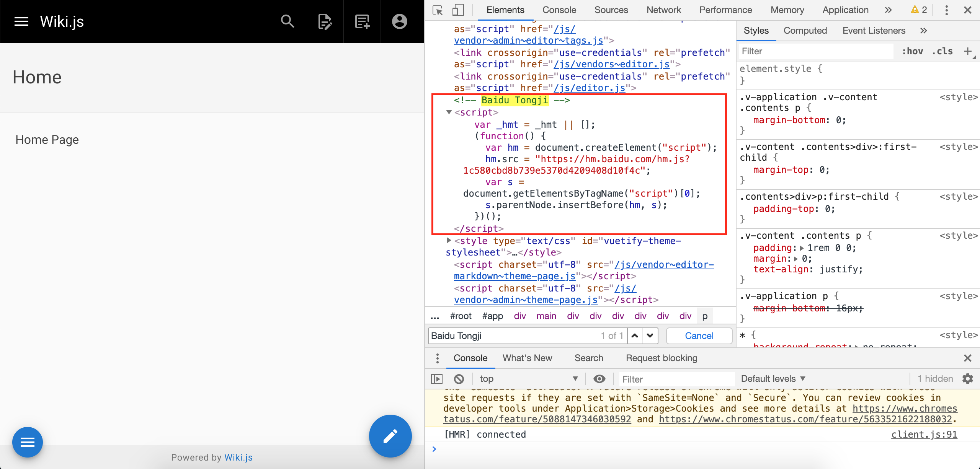Show more Styles sidebar tabs chevron
The image size is (980, 469).
click(x=923, y=31)
